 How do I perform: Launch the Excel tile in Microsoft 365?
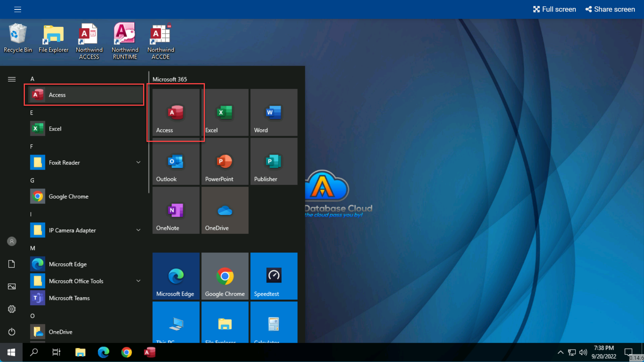[x=225, y=113]
